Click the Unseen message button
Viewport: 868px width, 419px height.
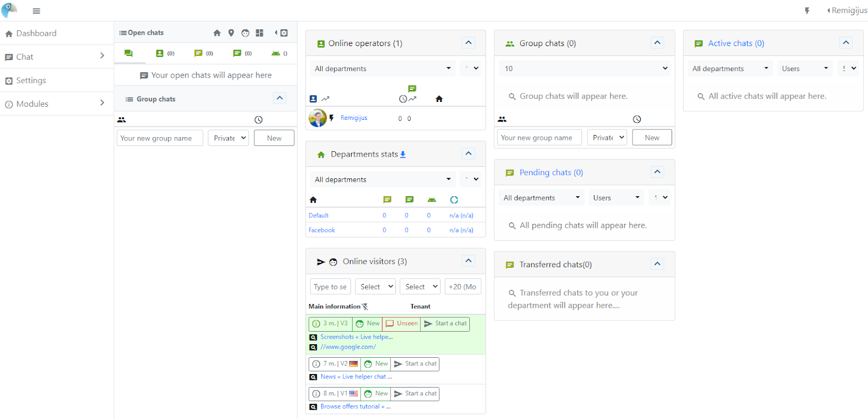tap(402, 324)
